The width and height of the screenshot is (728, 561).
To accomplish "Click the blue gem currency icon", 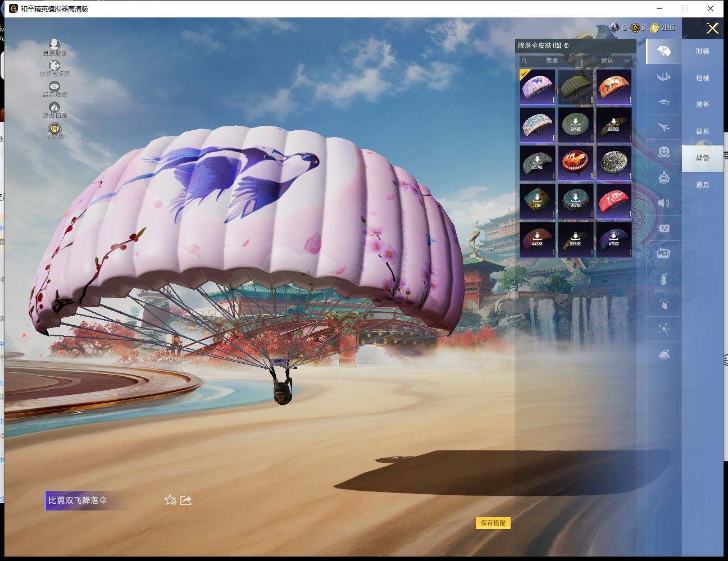I will [x=615, y=28].
